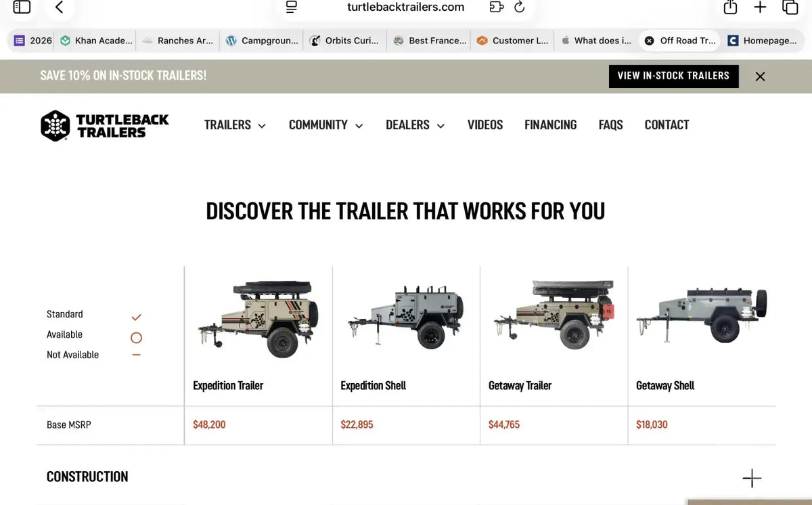This screenshot has width=812, height=505.
Task: Open the Financing page
Action: [x=551, y=125]
